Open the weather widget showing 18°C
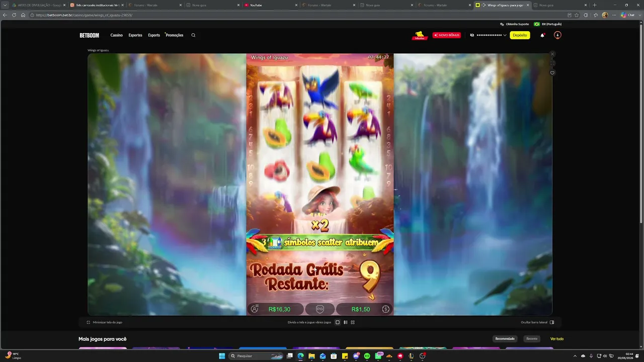 click(x=13, y=356)
